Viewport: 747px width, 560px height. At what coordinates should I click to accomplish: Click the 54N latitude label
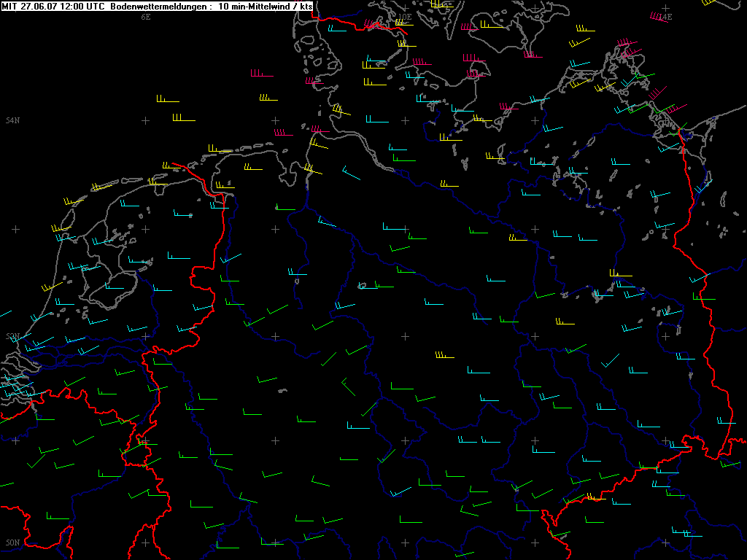click(12, 120)
